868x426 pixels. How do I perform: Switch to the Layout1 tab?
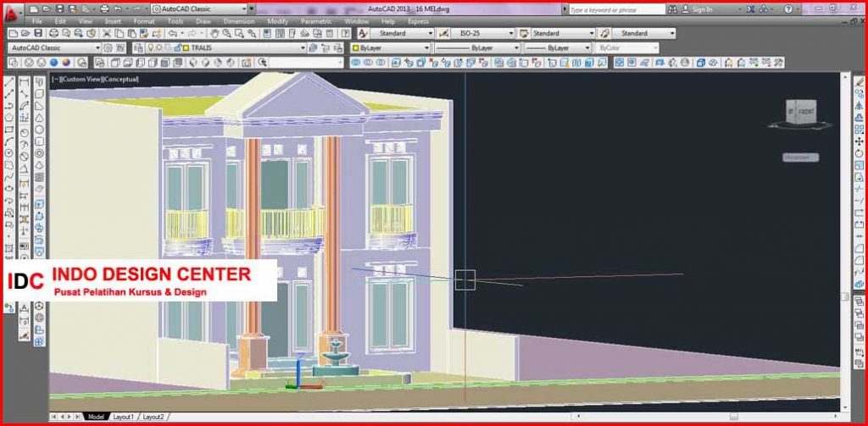click(x=124, y=417)
